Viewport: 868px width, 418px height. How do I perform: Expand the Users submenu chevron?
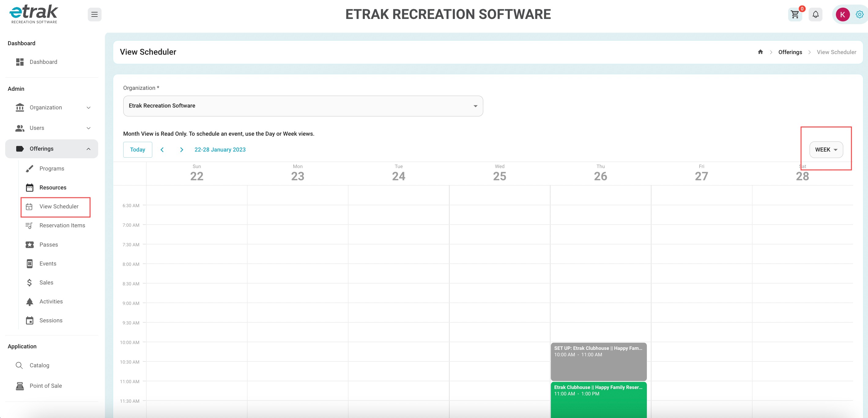coord(89,128)
